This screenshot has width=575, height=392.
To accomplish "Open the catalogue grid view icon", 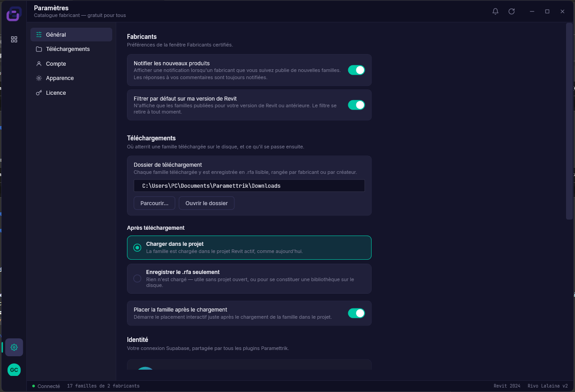I will pyautogui.click(x=14, y=39).
